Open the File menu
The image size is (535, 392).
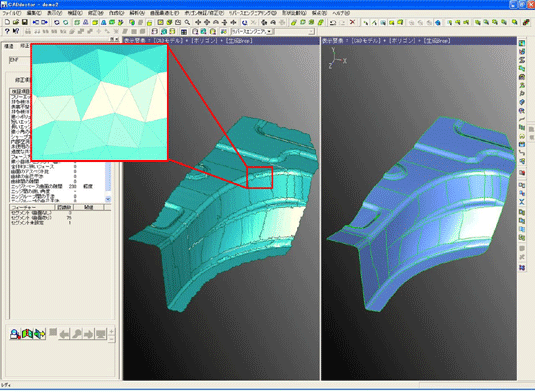coord(12,13)
